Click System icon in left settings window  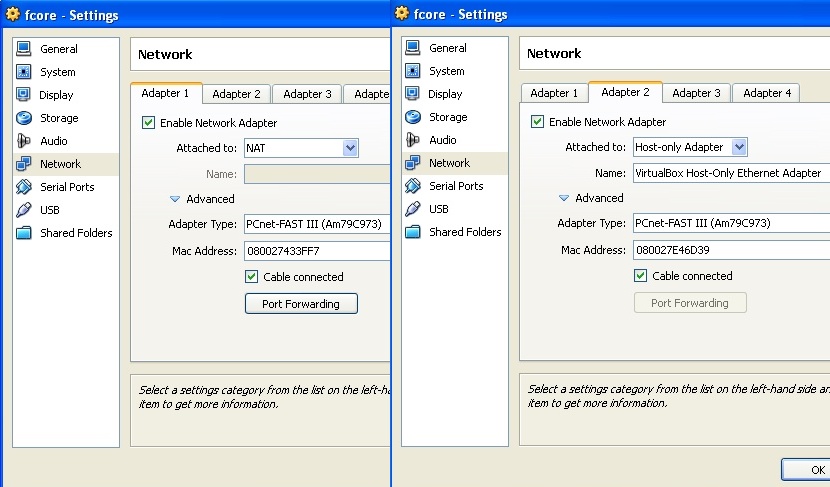[24, 71]
